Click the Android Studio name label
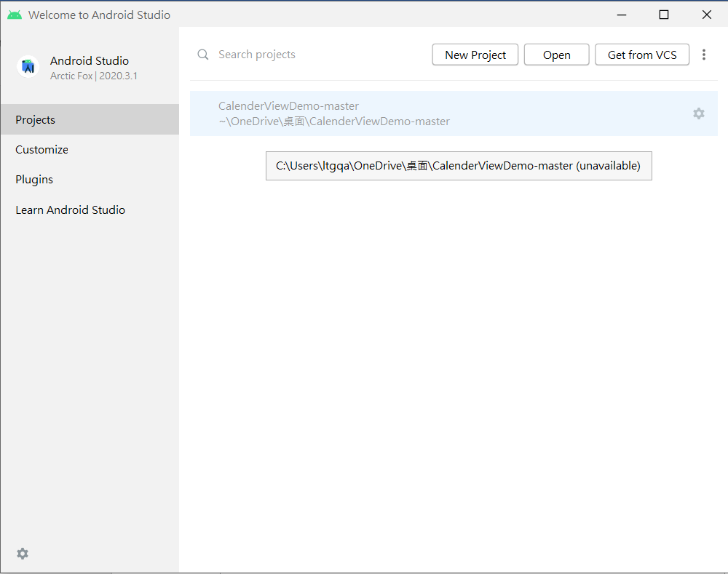Screen dimensions: 728x574 point(90,61)
